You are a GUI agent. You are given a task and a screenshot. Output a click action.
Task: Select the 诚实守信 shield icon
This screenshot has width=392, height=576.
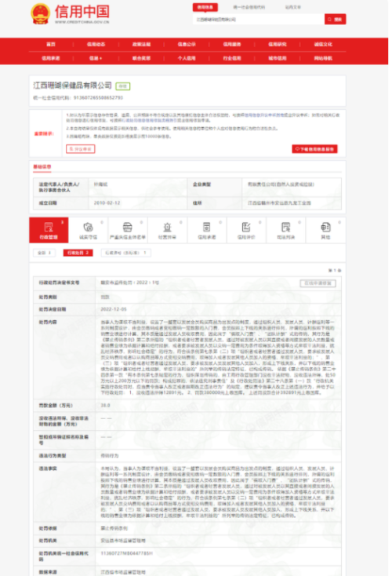pyautogui.click(x=88, y=227)
